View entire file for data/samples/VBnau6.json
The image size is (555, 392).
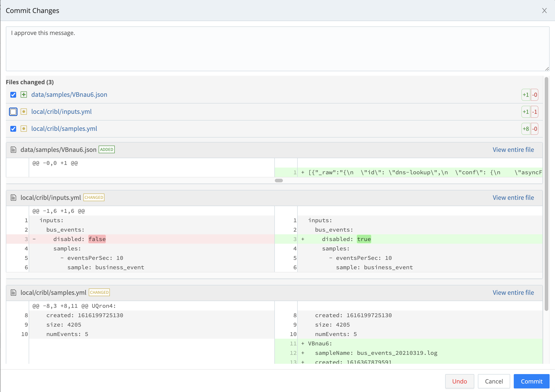[x=513, y=150]
